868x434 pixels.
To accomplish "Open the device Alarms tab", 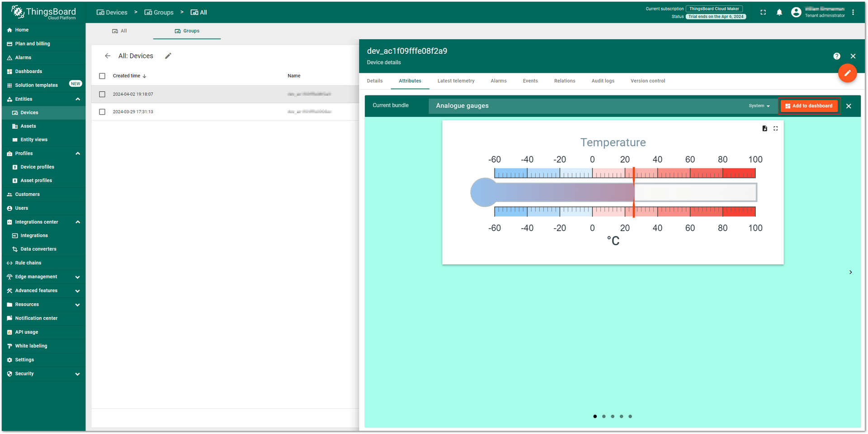I will pyautogui.click(x=499, y=81).
